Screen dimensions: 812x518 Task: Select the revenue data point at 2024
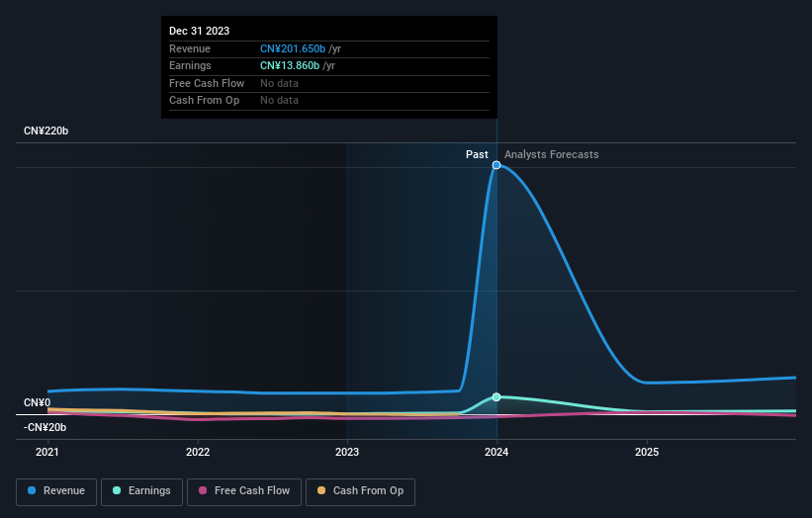pos(496,165)
